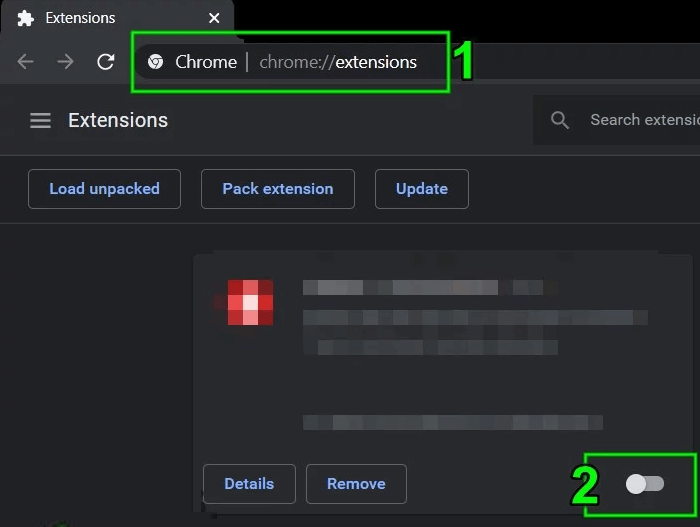Go forward with the browser forward arrow
The width and height of the screenshot is (700, 527).
[x=66, y=62]
